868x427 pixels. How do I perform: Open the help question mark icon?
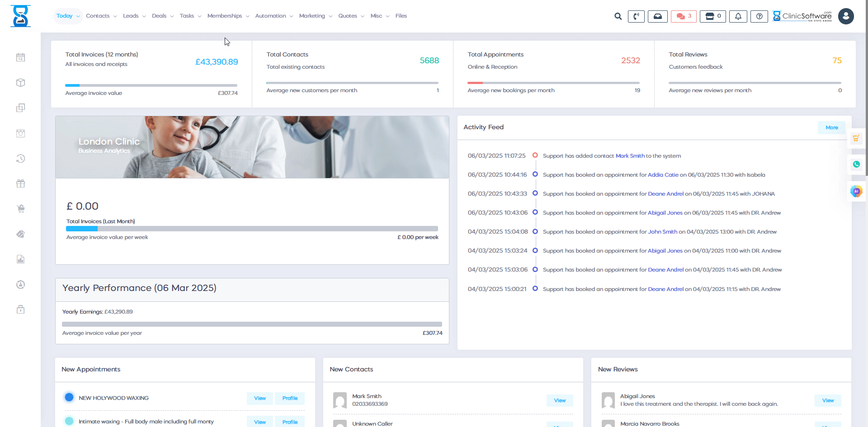[x=759, y=16]
